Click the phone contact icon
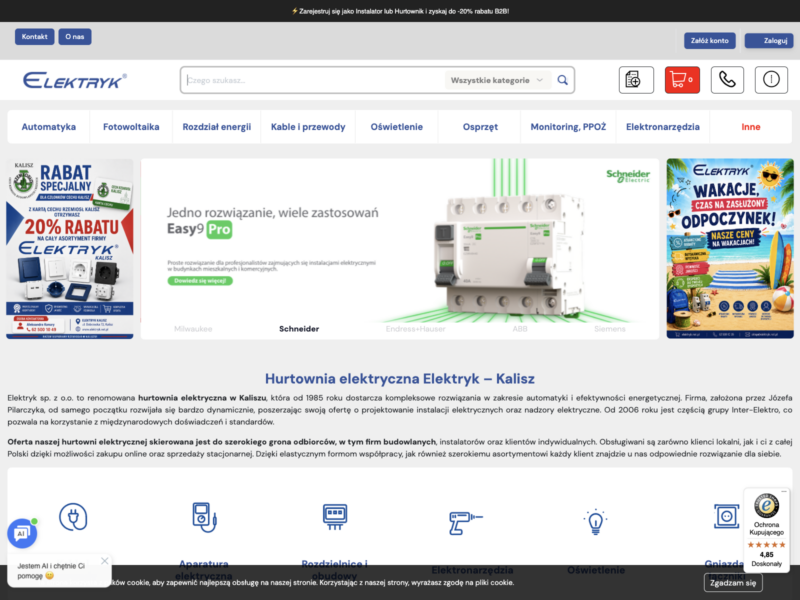Viewport: 800px width, 600px height. [727, 80]
